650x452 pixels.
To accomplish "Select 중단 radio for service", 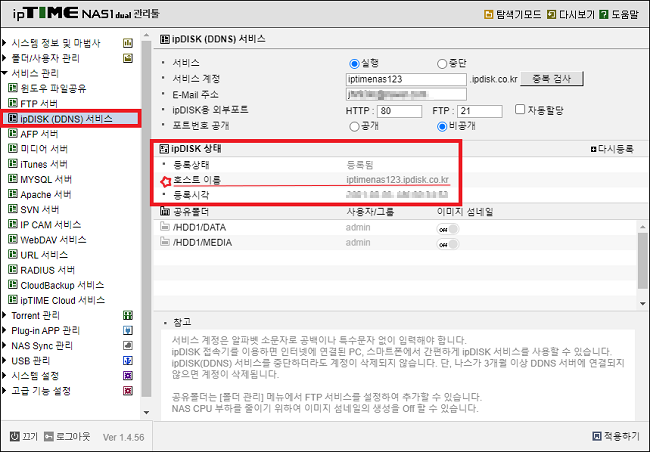I will (442, 64).
